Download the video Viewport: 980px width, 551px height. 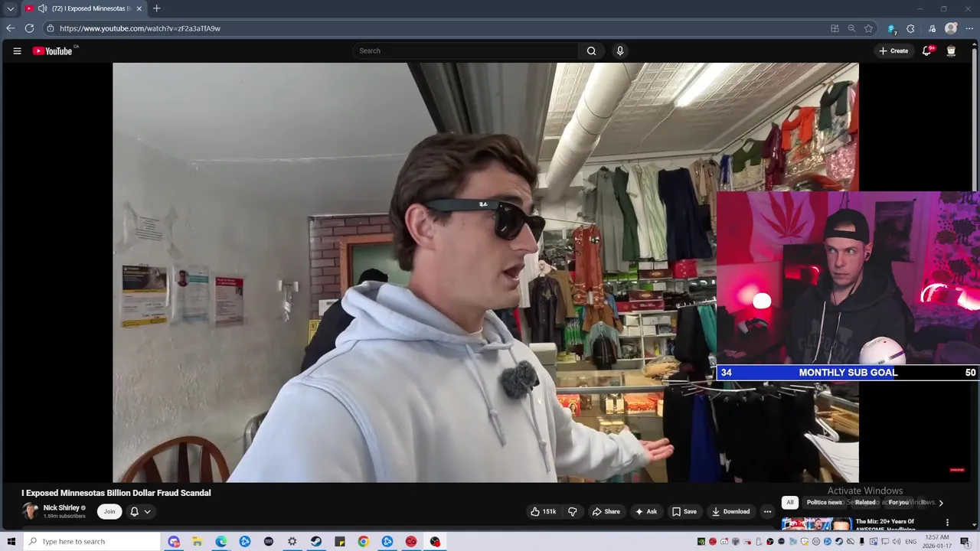(x=730, y=511)
